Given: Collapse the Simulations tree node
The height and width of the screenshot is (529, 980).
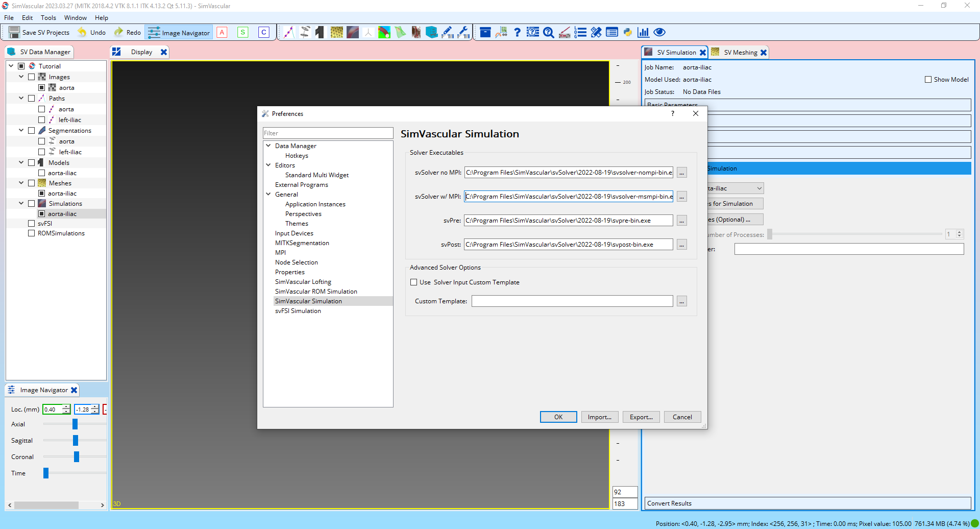Looking at the screenshot, I should (x=21, y=203).
